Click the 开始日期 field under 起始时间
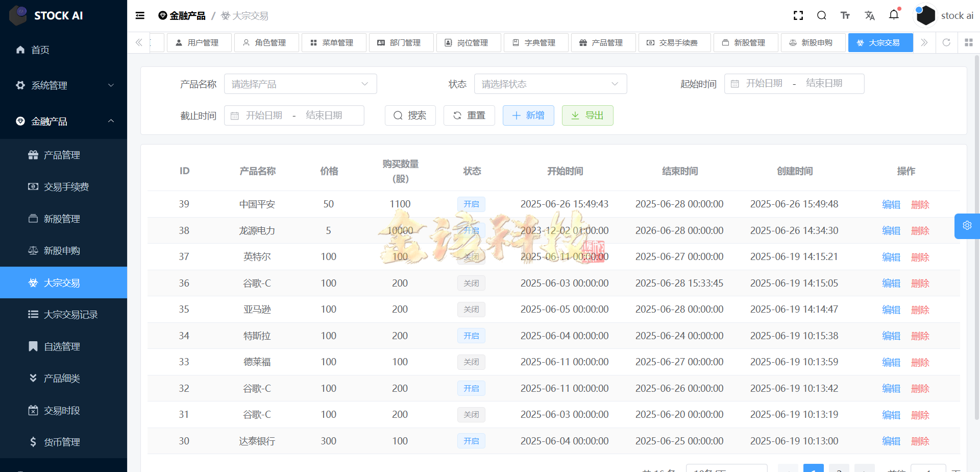 (765, 83)
